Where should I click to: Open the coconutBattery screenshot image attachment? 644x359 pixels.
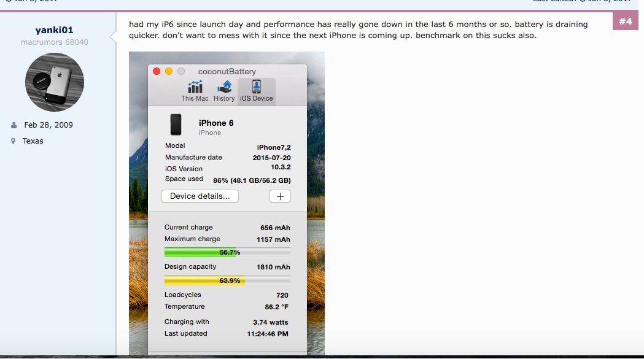[x=227, y=203]
